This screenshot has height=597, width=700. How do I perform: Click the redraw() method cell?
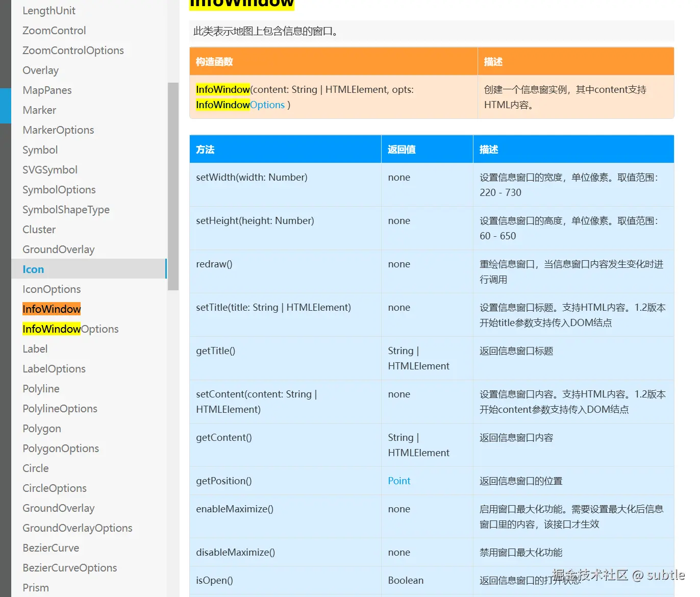pyautogui.click(x=285, y=271)
